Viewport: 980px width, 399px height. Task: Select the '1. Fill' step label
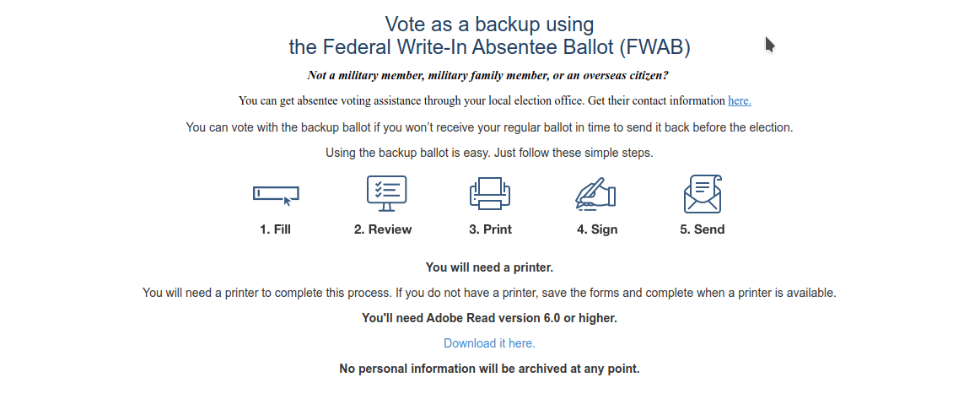pos(276,229)
